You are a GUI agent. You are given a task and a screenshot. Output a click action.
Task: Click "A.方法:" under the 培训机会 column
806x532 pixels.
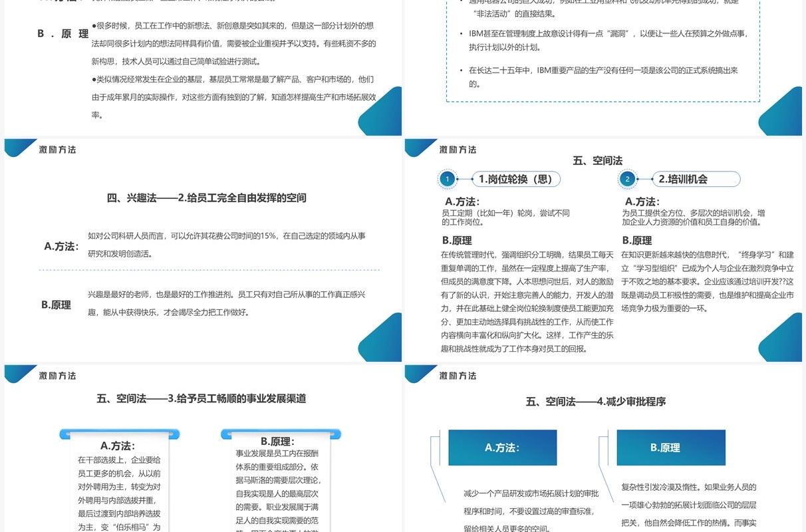click(x=642, y=201)
